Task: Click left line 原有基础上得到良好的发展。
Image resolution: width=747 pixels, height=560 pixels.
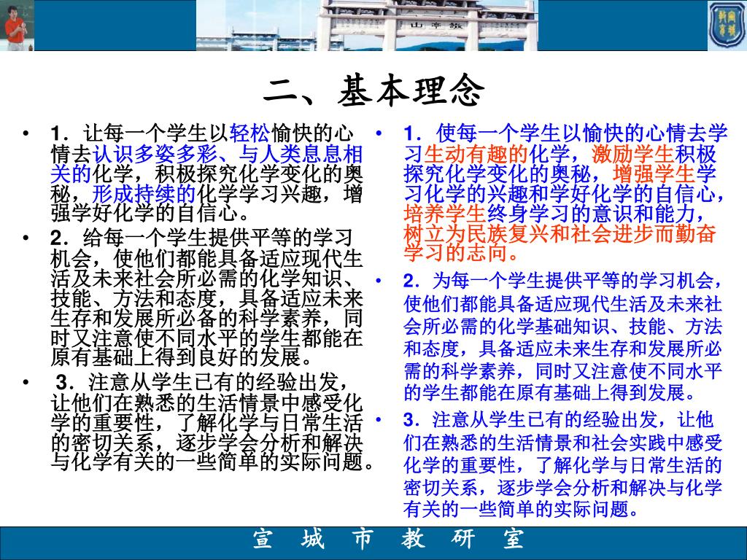Action: [x=182, y=357]
